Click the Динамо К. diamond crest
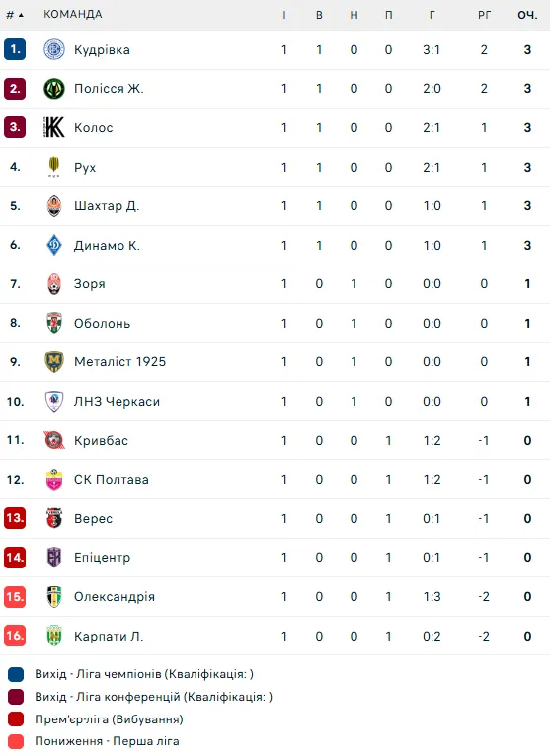 pos(54,245)
